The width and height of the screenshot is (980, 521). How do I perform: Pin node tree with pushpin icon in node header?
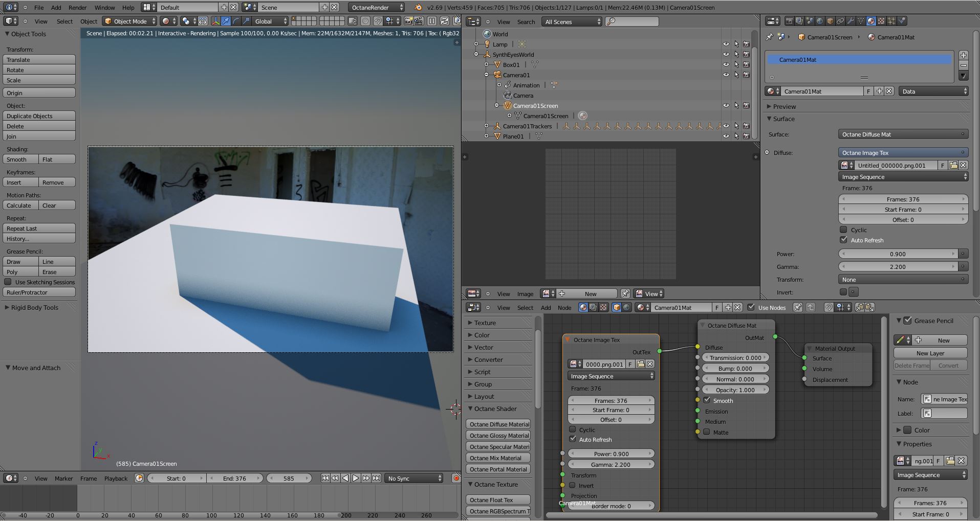[x=797, y=307]
